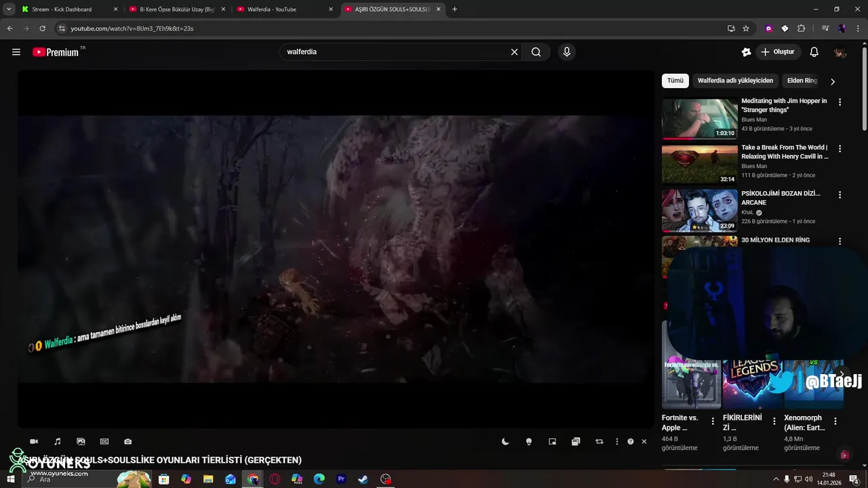Show hidden system tray icons
This screenshot has height=488, width=868.
click(x=776, y=479)
